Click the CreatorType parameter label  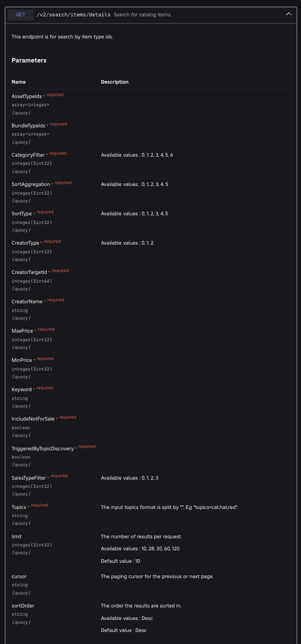pyautogui.click(x=25, y=243)
